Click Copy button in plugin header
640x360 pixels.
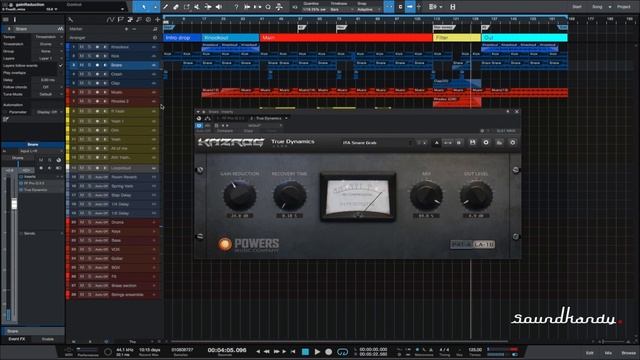point(248,131)
